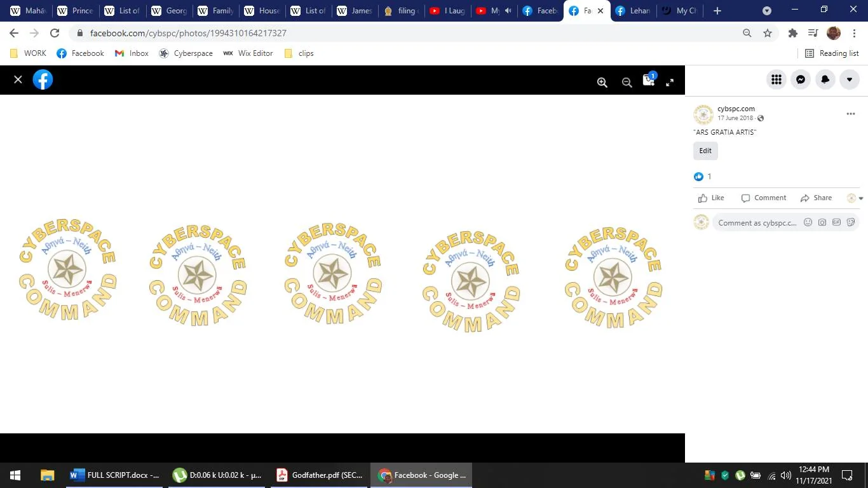
Task: Bookmark this page with the star icon
Action: click(768, 33)
